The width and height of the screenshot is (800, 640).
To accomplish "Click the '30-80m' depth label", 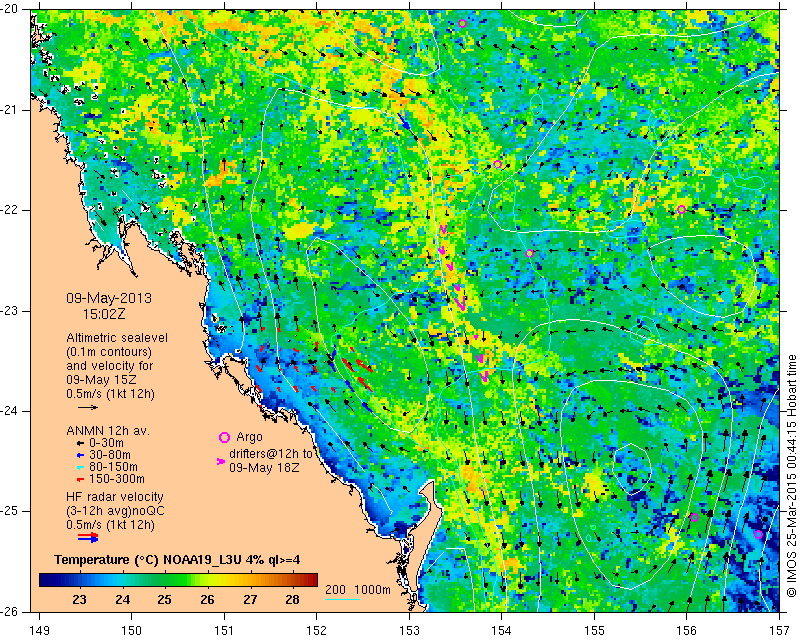I will click(110, 455).
